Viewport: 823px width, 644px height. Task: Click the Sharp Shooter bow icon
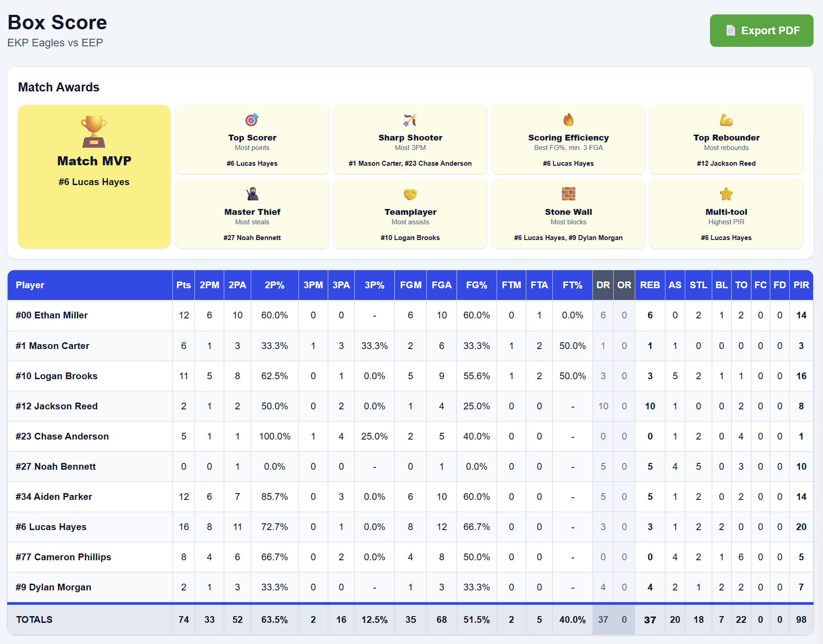410,120
